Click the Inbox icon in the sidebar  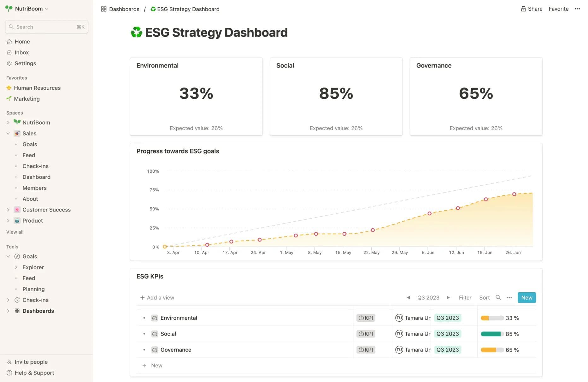(x=9, y=52)
